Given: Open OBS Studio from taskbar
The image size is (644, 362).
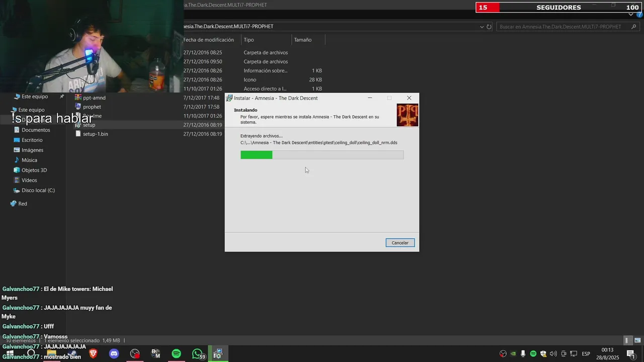Looking at the screenshot, I should point(135,354).
